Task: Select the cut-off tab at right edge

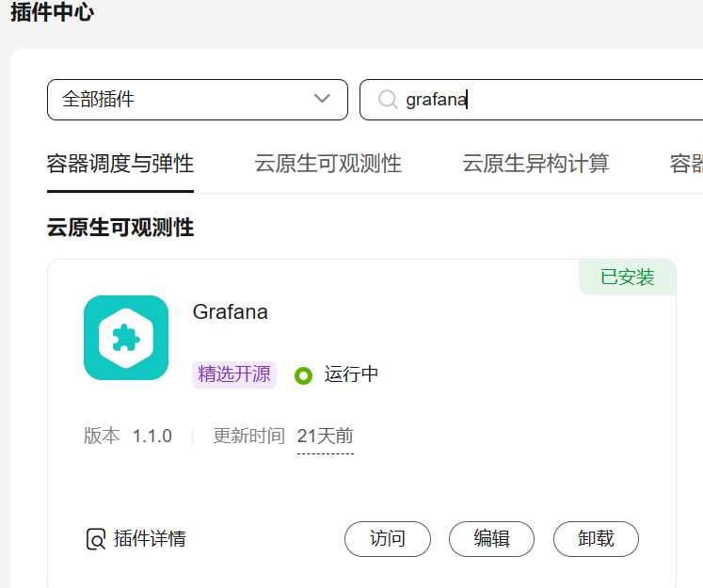Action: pyautogui.click(x=686, y=164)
